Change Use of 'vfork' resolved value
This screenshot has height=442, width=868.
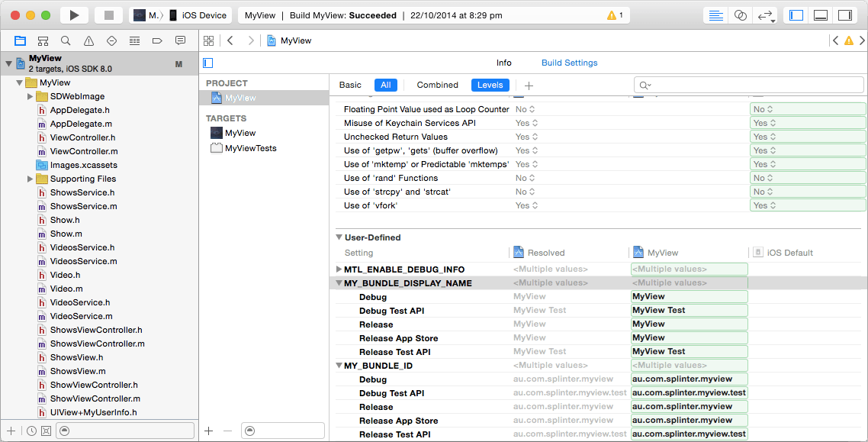click(526, 205)
